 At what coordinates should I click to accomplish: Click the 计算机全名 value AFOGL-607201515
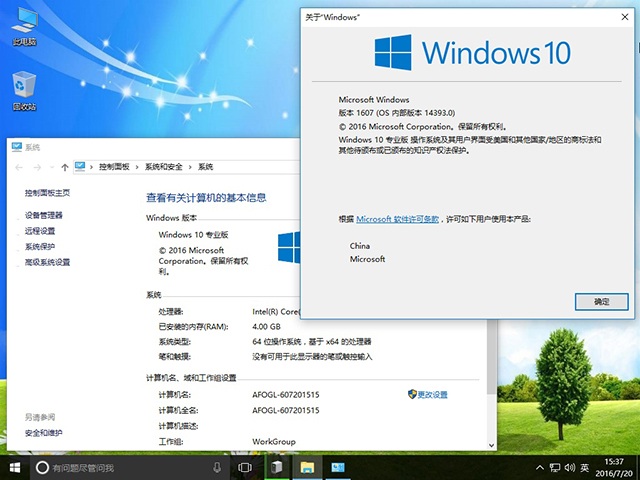pos(286,410)
